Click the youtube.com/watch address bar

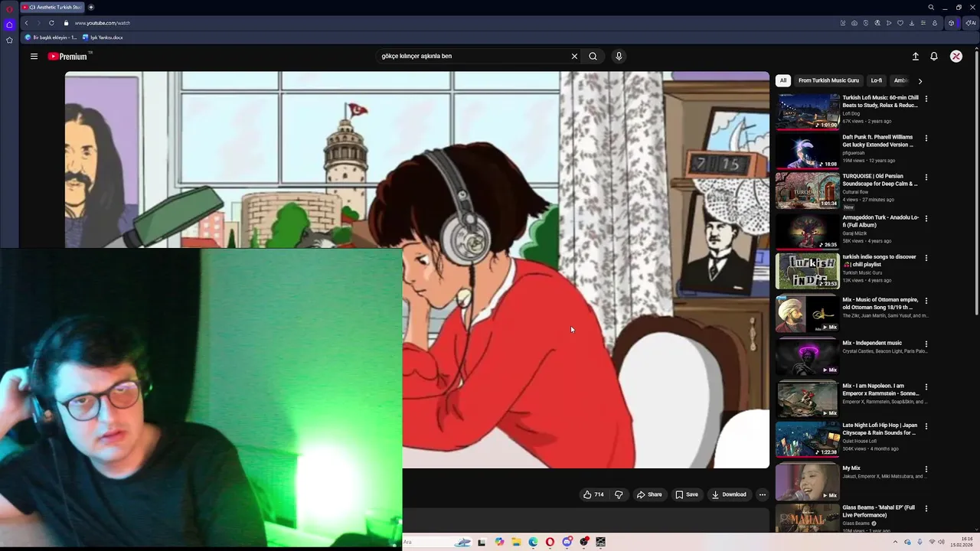[x=103, y=23]
